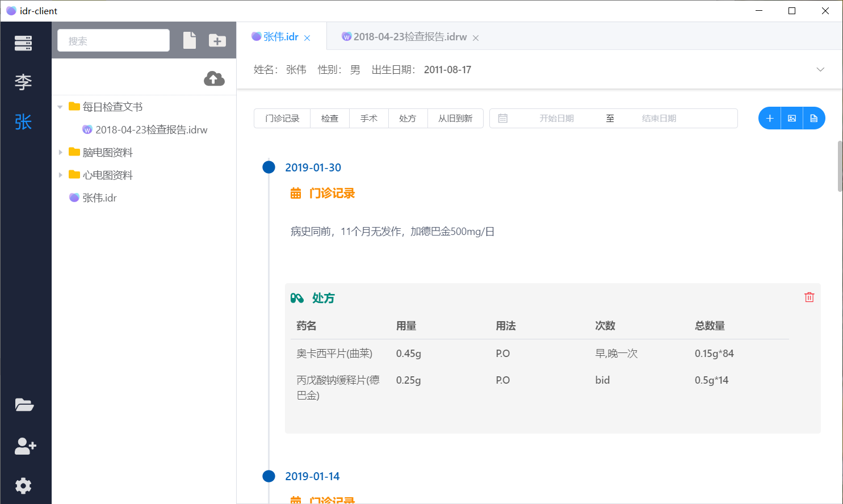
Task: Open settings gear in sidebar
Action: 23,486
